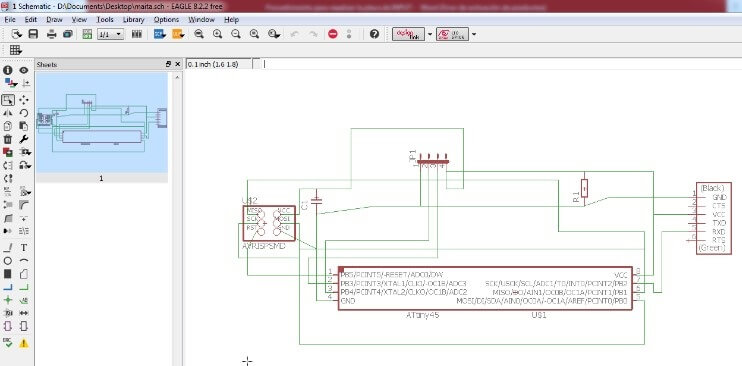The image size is (742, 366).
Task: Select the Mirror tool
Action: coord(8,113)
